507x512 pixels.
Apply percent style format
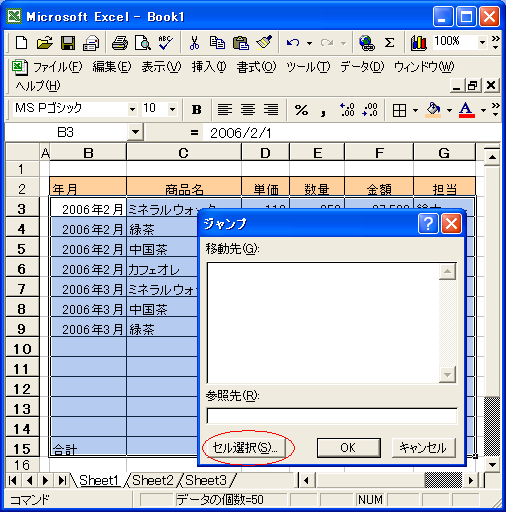coord(301,110)
